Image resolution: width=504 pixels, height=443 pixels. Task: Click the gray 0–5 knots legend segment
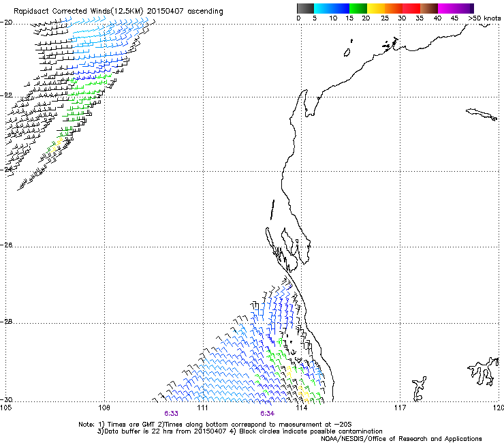[x=305, y=8]
